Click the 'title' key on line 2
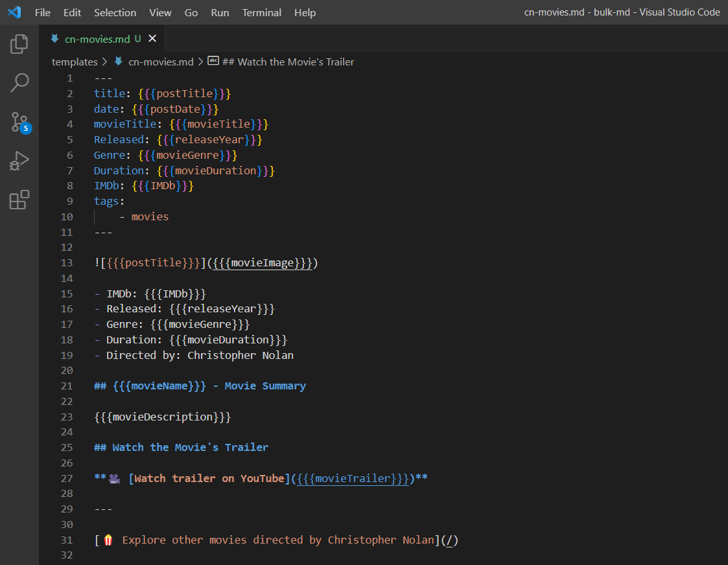The image size is (728, 565). pyautogui.click(x=110, y=93)
